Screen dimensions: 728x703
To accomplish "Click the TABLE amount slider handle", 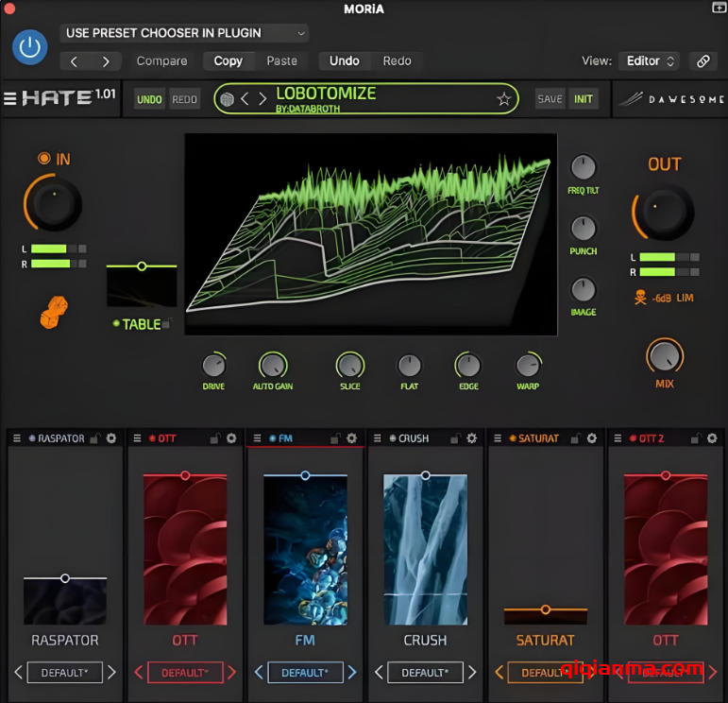I will (142, 266).
